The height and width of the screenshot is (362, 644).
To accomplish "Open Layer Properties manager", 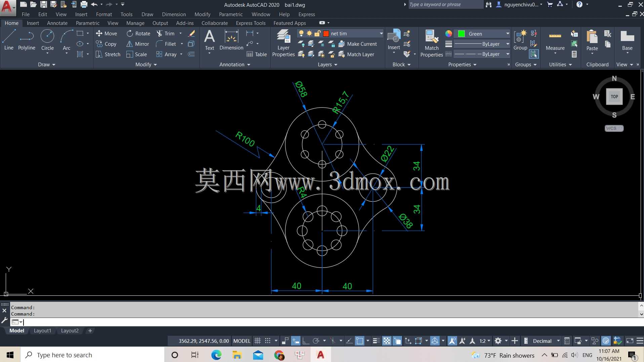I will tap(283, 43).
